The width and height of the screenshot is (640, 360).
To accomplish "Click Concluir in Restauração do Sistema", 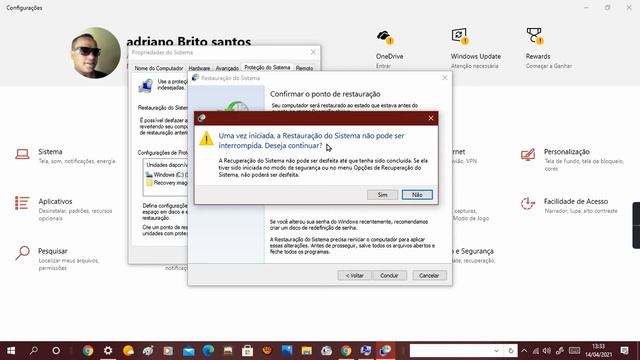I will (389, 276).
